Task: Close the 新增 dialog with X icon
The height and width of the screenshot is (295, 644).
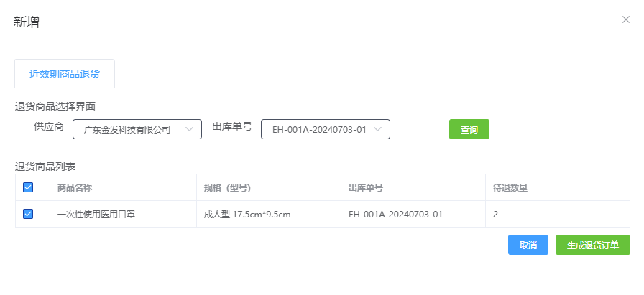Action: (625, 19)
